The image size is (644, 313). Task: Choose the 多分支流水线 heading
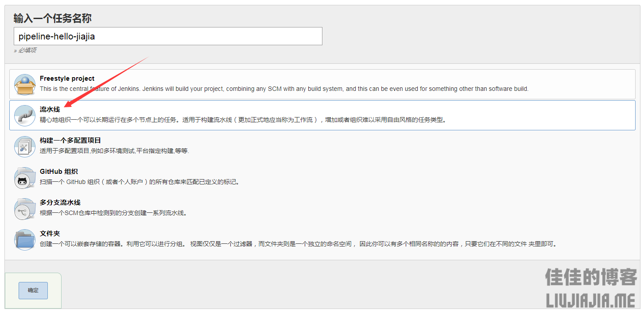click(x=60, y=203)
